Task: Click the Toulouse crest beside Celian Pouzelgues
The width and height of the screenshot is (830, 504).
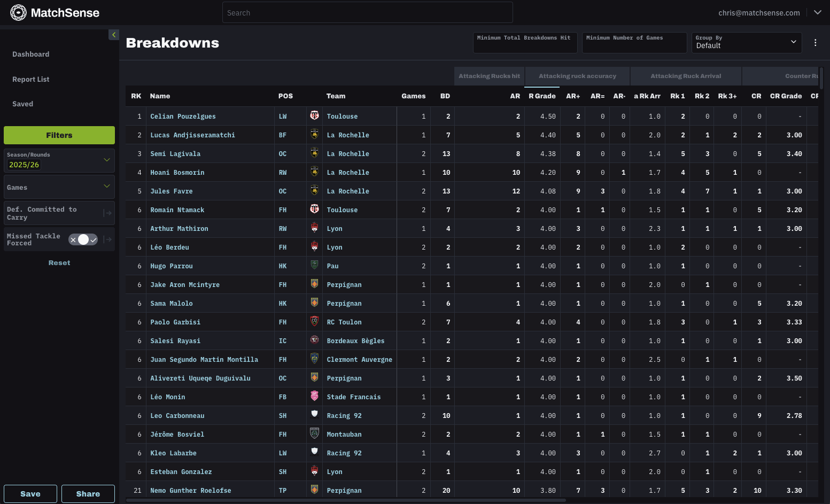Action: click(x=314, y=115)
